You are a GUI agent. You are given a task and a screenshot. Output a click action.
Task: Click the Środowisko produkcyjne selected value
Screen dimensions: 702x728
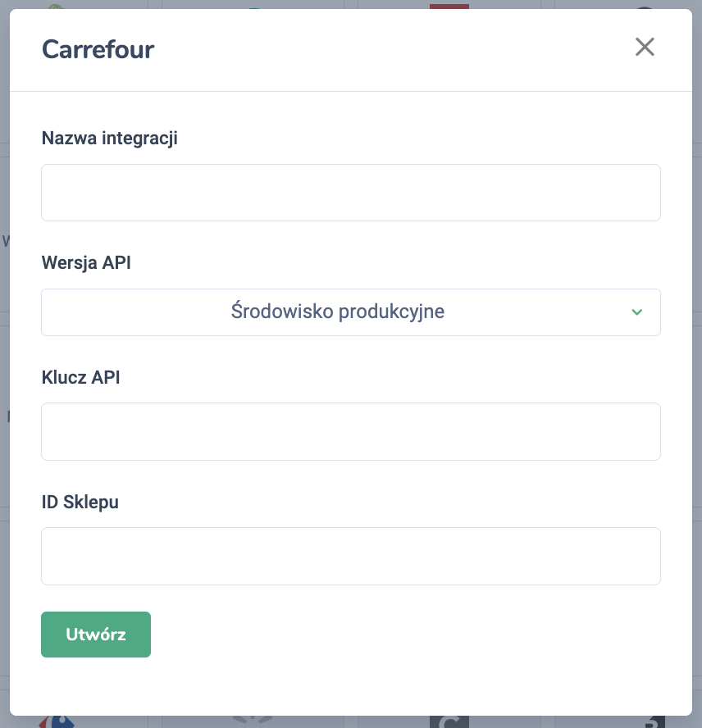point(337,312)
